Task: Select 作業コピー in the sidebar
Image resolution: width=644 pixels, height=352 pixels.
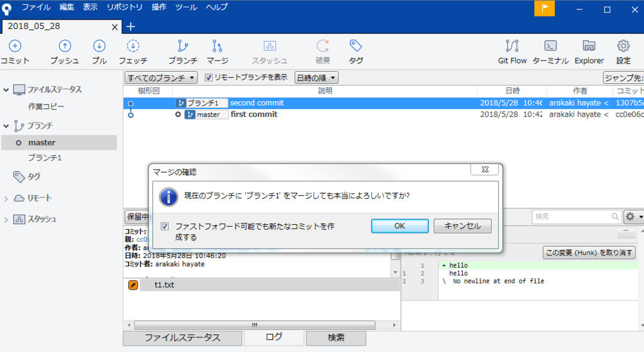Action: point(46,106)
